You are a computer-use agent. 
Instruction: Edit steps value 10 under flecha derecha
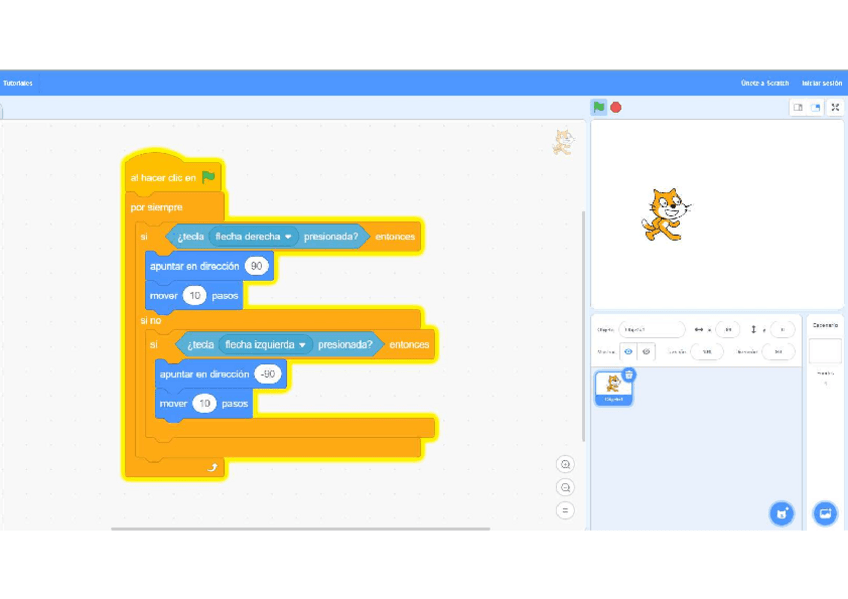point(195,295)
